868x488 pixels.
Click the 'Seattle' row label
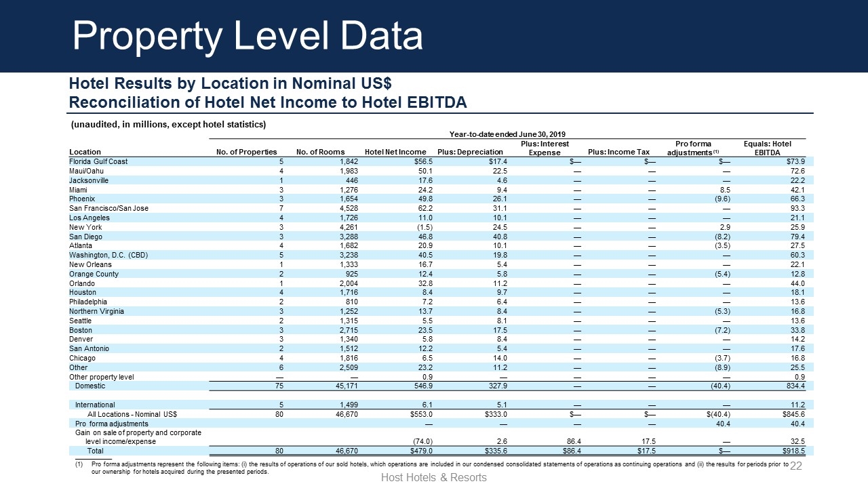pos(80,321)
